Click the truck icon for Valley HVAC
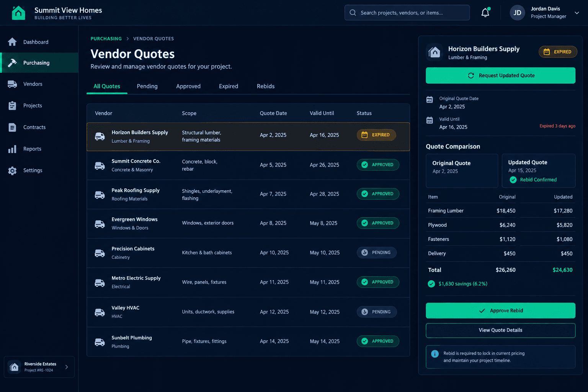 [x=100, y=312]
